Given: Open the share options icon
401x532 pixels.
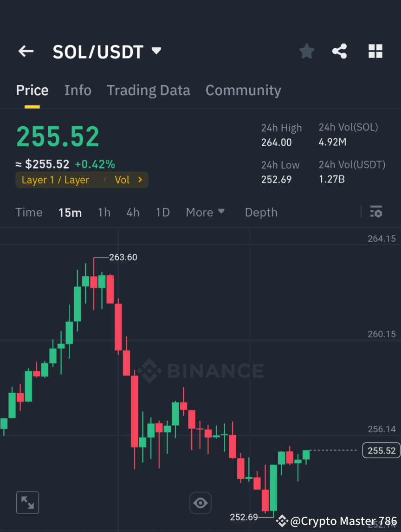Looking at the screenshot, I should tap(340, 51).
